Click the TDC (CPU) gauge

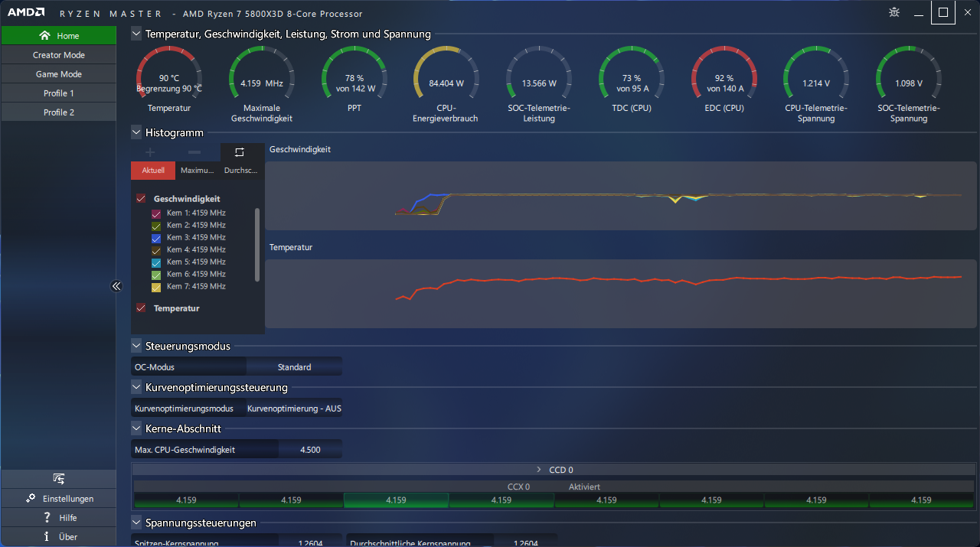[x=632, y=79]
